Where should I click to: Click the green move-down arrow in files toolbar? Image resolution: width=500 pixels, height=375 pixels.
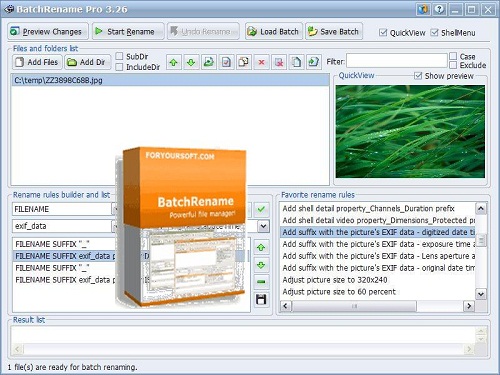click(191, 62)
